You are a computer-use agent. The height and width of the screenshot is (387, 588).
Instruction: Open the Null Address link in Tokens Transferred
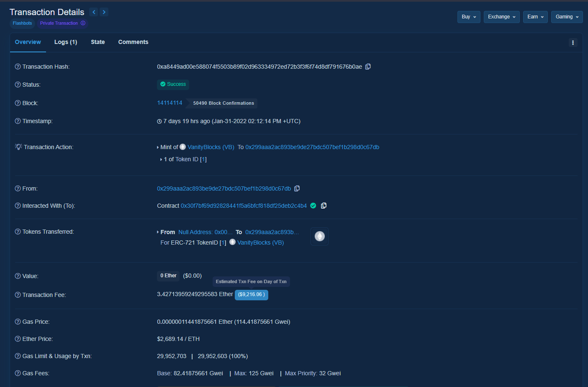[x=205, y=232]
